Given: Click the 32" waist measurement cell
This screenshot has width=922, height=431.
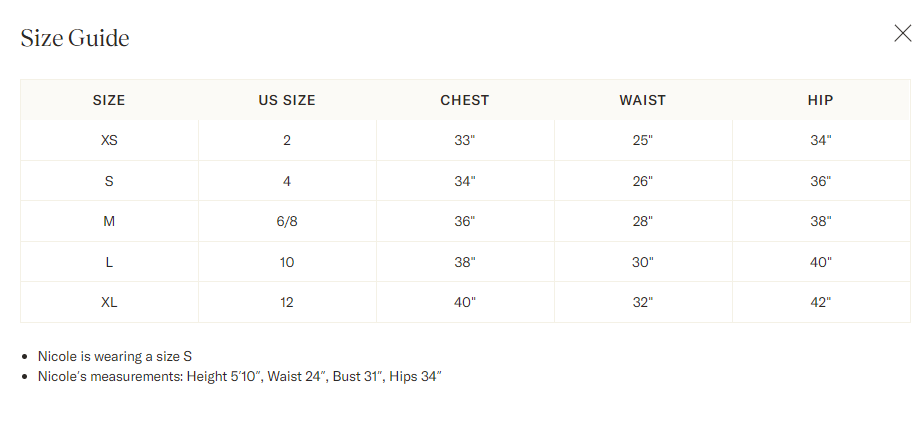Looking at the screenshot, I should (643, 302).
